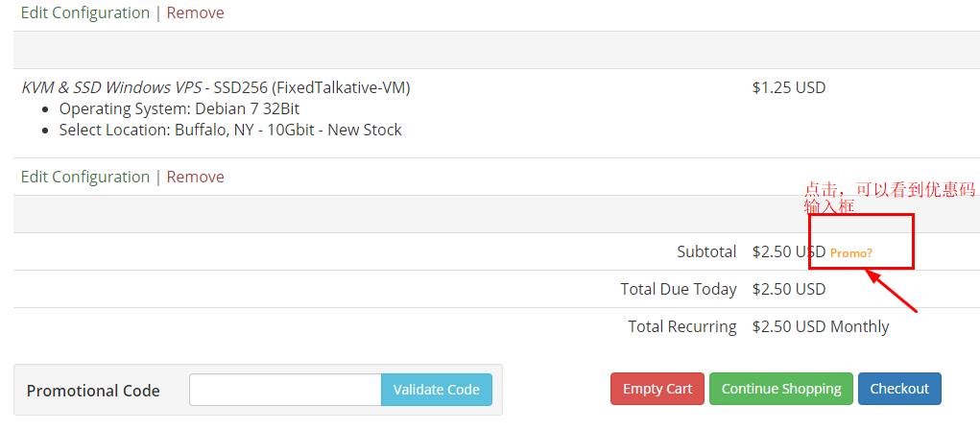Focus the Promotional Code text field

click(x=286, y=390)
